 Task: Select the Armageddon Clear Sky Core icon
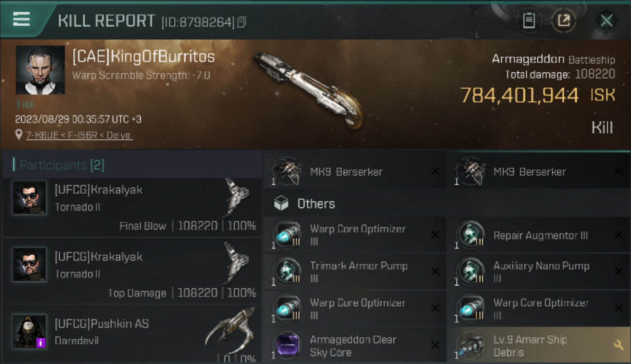point(287,346)
